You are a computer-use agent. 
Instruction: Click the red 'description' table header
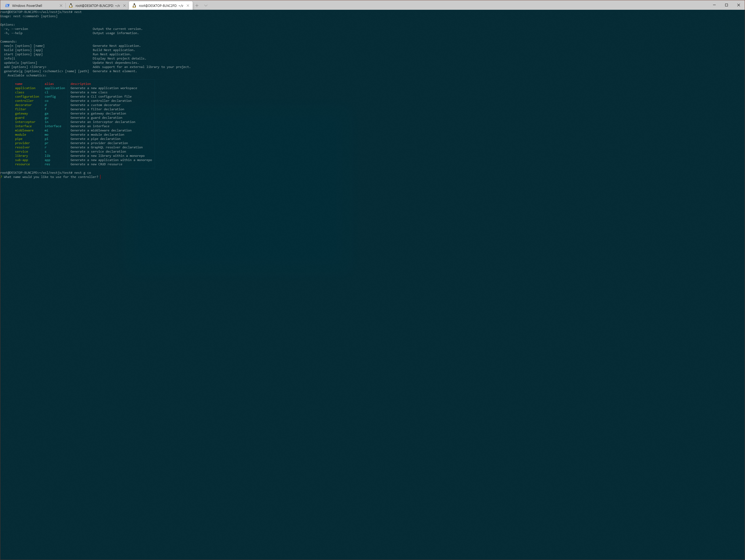tap(81, 84)
